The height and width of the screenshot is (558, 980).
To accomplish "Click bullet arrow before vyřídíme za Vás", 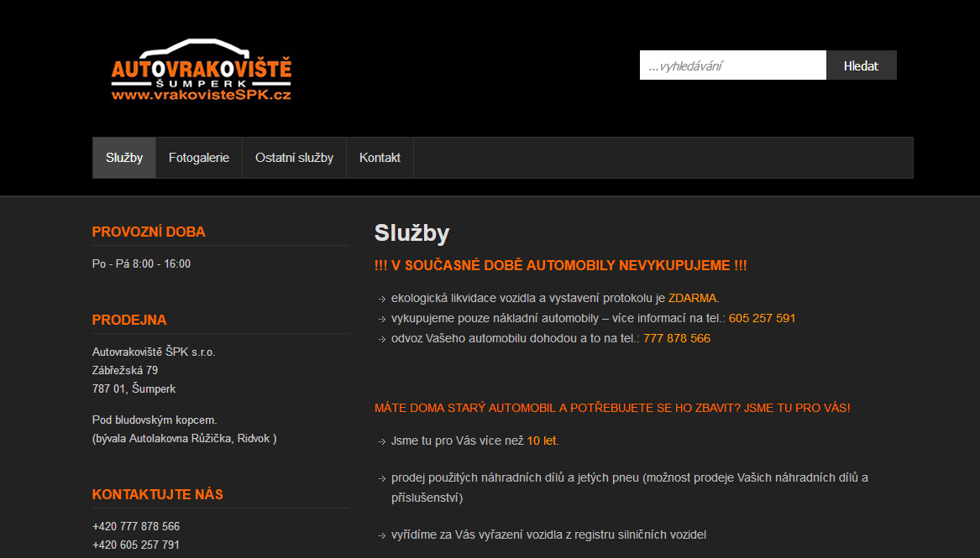I will [x=382, y=536].
